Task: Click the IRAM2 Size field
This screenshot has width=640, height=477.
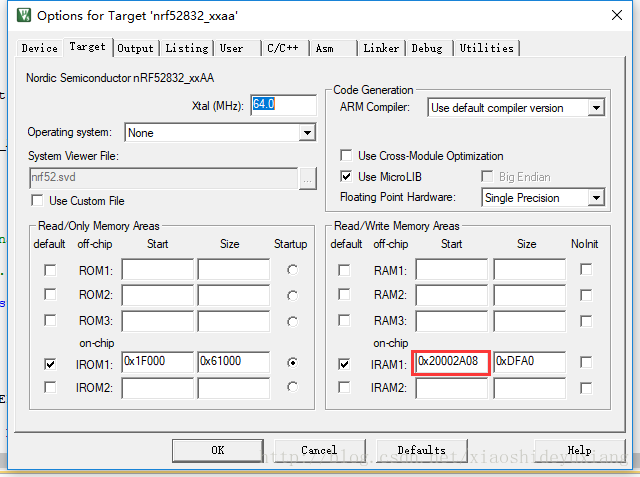Action: (x=530, y=388)
